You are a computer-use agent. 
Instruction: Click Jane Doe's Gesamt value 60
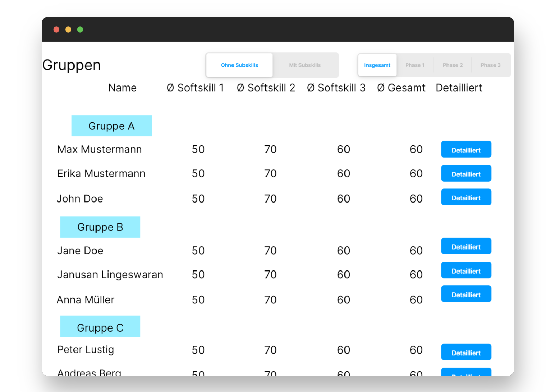tap(416, 251)
